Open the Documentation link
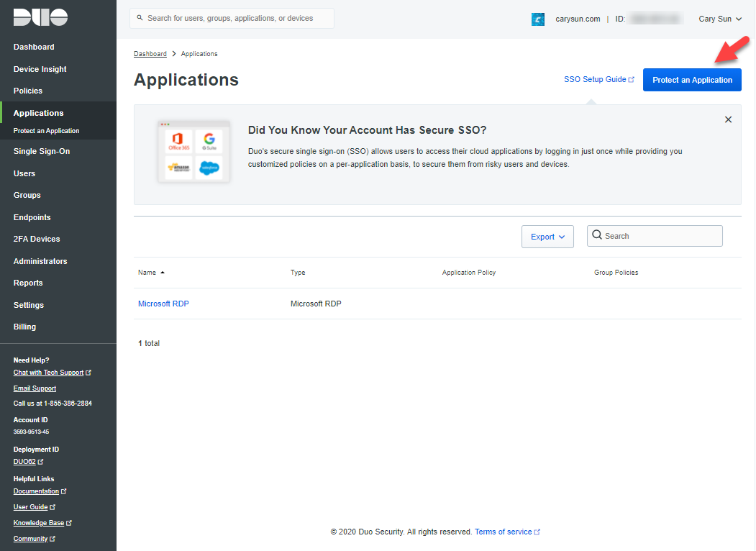The height and width of the screenshot is (551, 756). [40, 491]
